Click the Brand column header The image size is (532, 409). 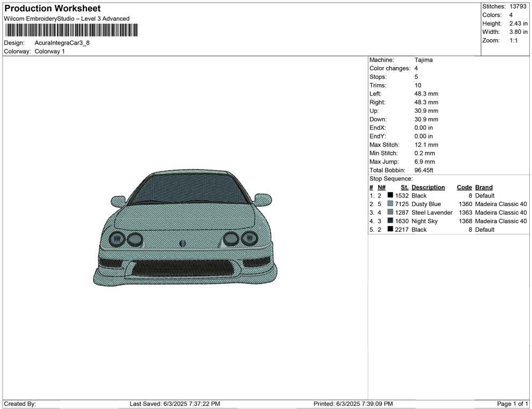484,187
